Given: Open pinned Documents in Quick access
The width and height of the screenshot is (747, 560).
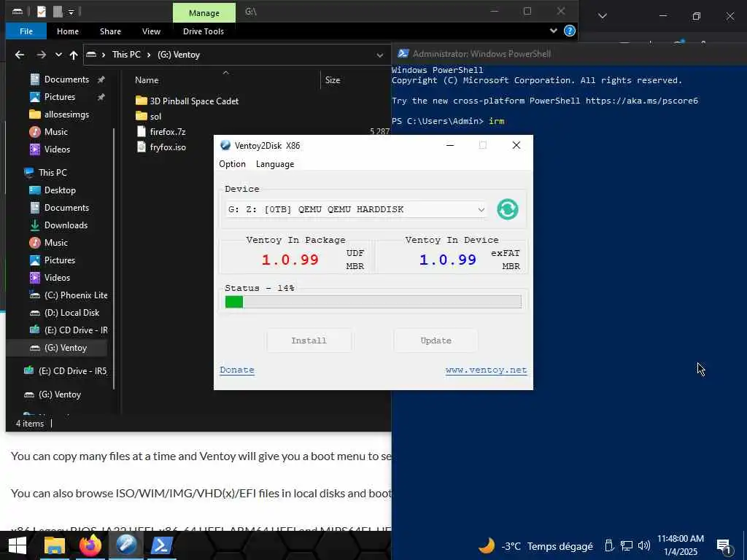Looking at the screenshot, I should coord(66,79).
